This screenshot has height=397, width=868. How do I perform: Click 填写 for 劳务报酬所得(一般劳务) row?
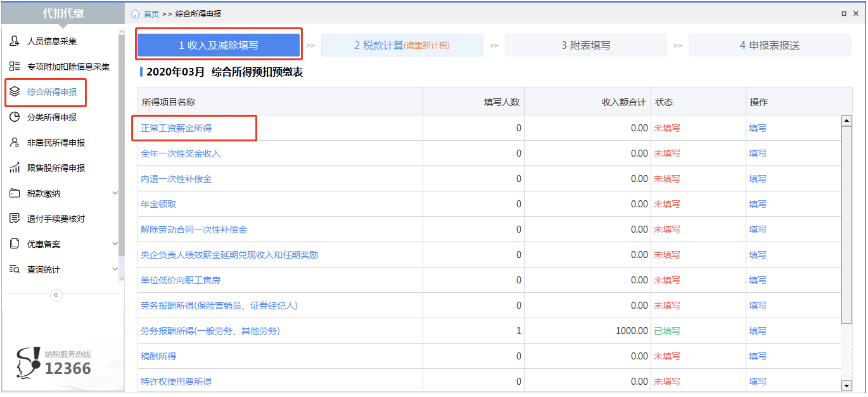pyautogui.click(x=758, y=330)
